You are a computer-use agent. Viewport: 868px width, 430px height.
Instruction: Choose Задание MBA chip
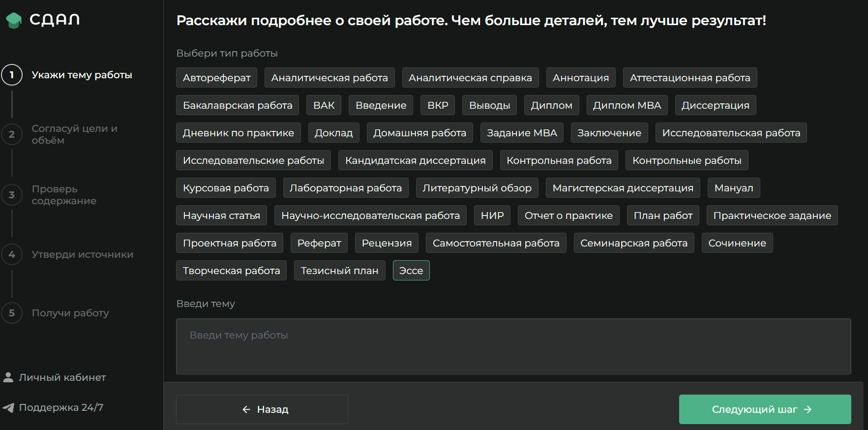pos(522,133)
